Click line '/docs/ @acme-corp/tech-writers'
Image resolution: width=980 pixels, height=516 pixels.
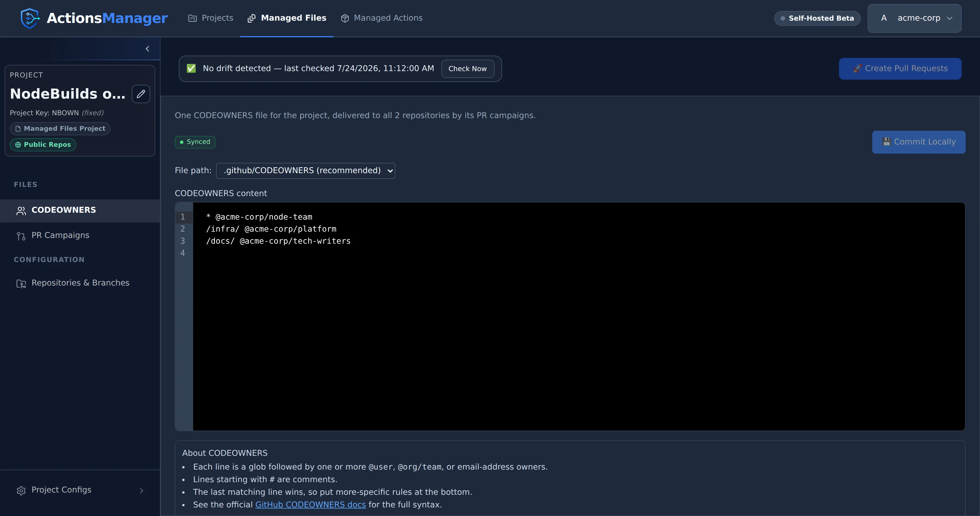[279, 241]
